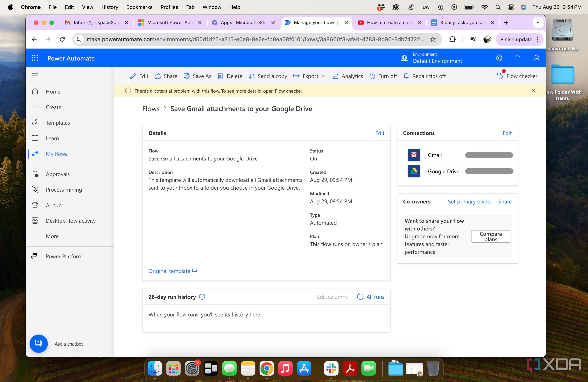Open Slack from the Dock

(x=331, y=368)
